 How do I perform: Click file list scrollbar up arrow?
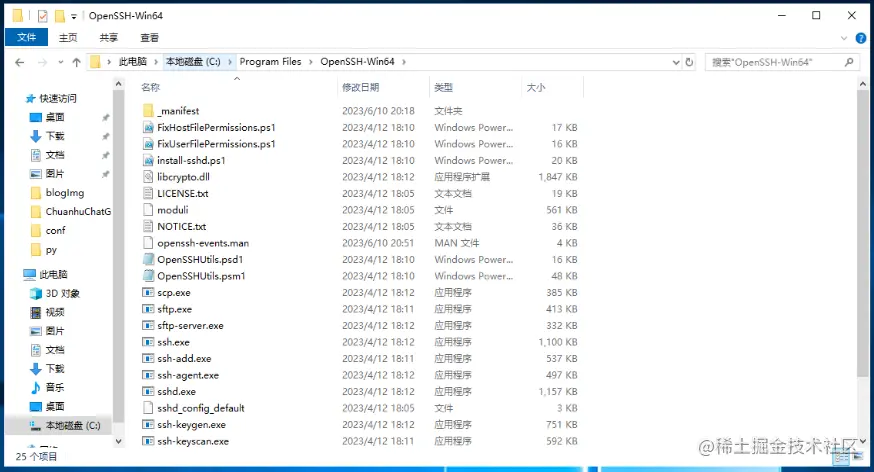pos(863,84)
